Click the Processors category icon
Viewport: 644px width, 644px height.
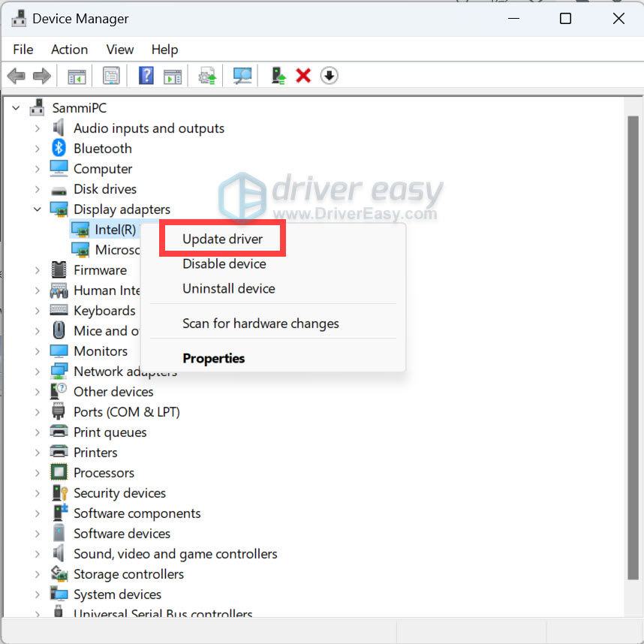59,472
